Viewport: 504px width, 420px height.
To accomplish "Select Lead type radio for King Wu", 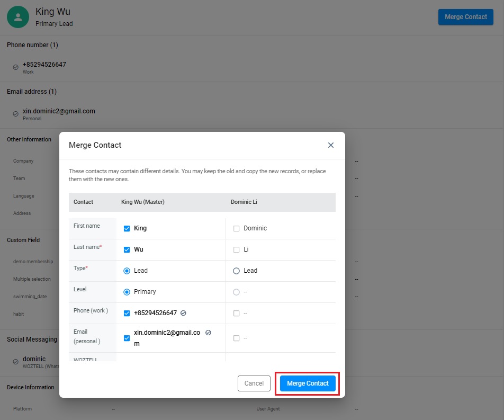I will tap(127, 271).
